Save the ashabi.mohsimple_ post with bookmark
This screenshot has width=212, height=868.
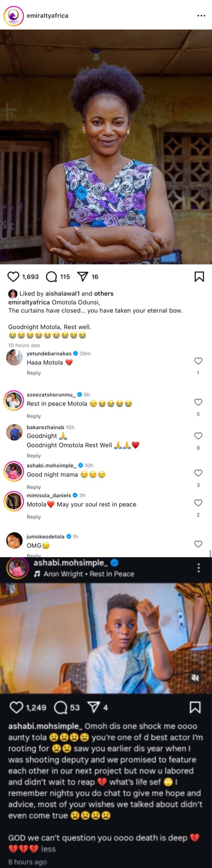195,708
